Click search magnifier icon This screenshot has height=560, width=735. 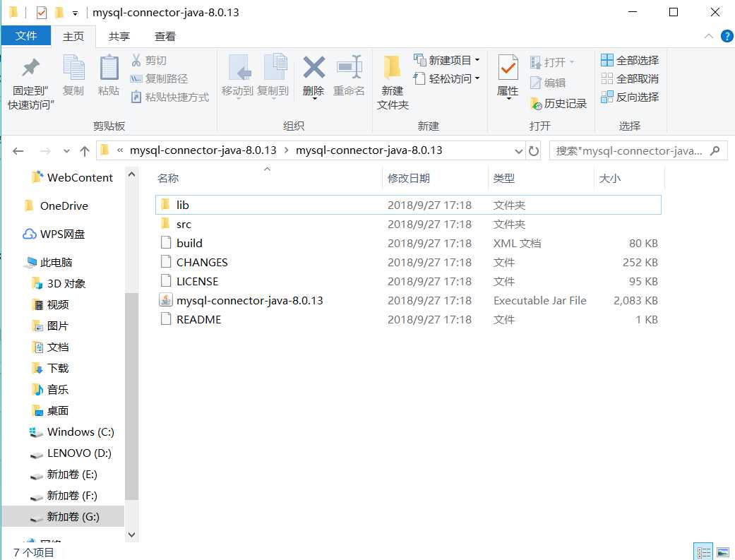pyautogui.click(x=715, y=151)
